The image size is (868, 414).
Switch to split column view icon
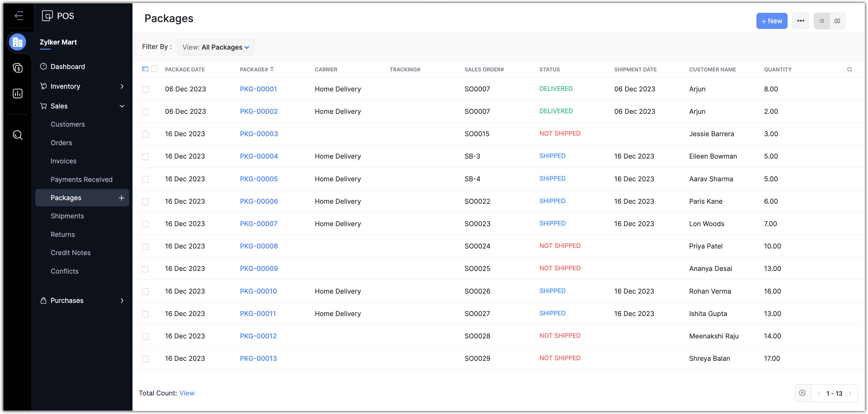coord(837,21)
